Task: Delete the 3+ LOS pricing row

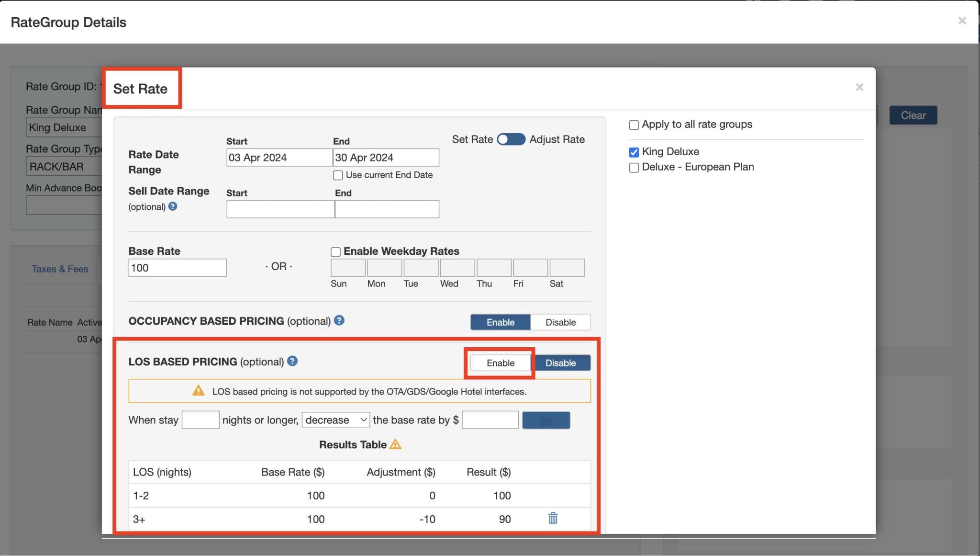Action: pos(552,518)
